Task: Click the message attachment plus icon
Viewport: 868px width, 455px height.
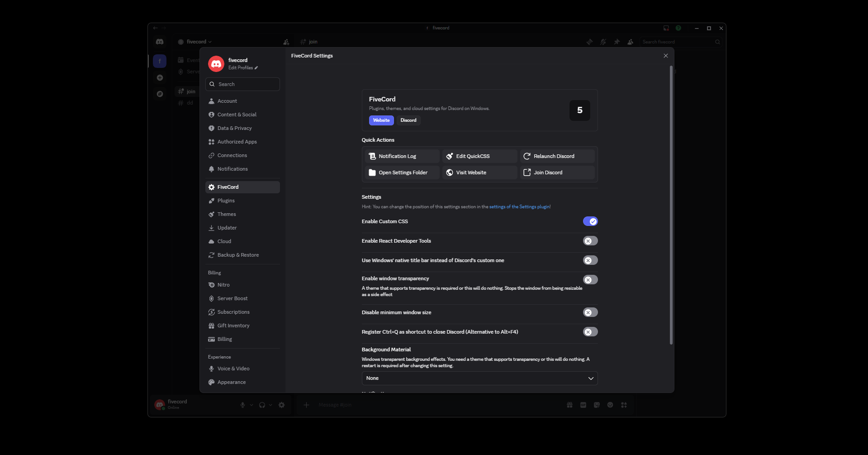Action: pos(306,405)
